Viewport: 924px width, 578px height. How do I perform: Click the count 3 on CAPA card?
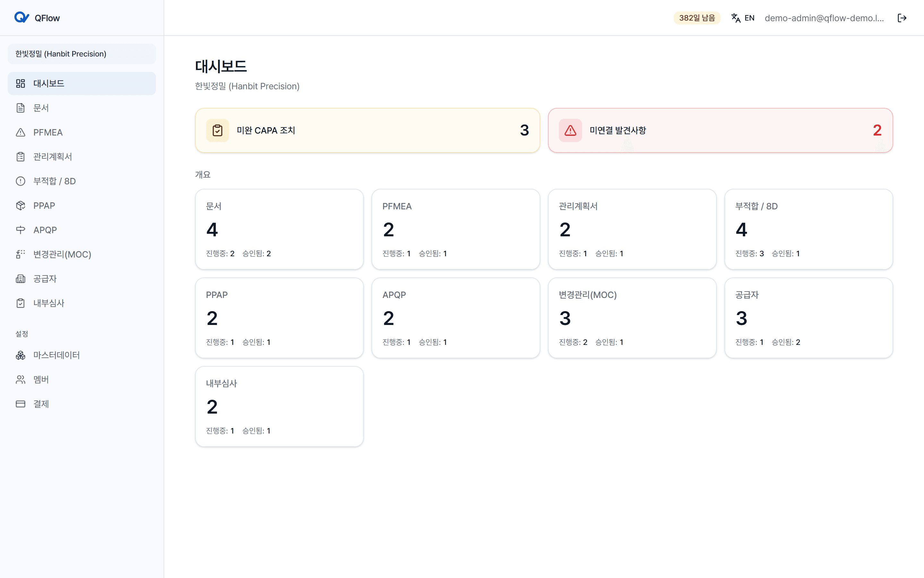click(524, 130)
